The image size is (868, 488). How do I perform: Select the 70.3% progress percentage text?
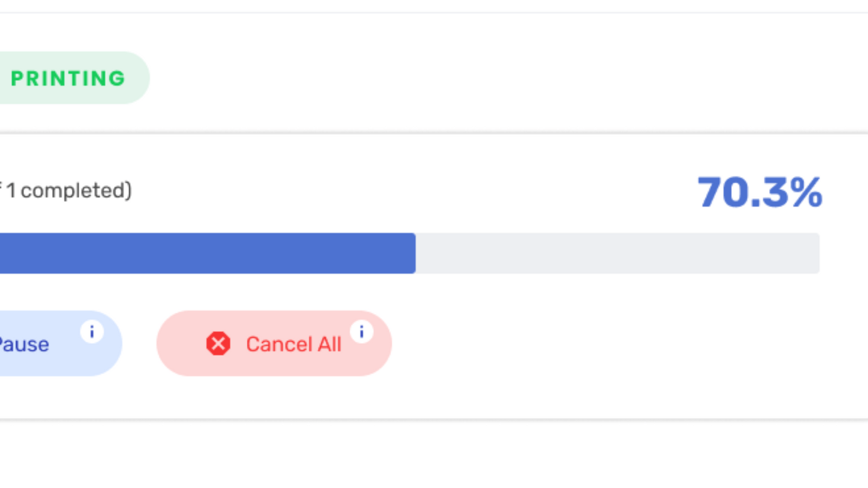click(759, 192)
